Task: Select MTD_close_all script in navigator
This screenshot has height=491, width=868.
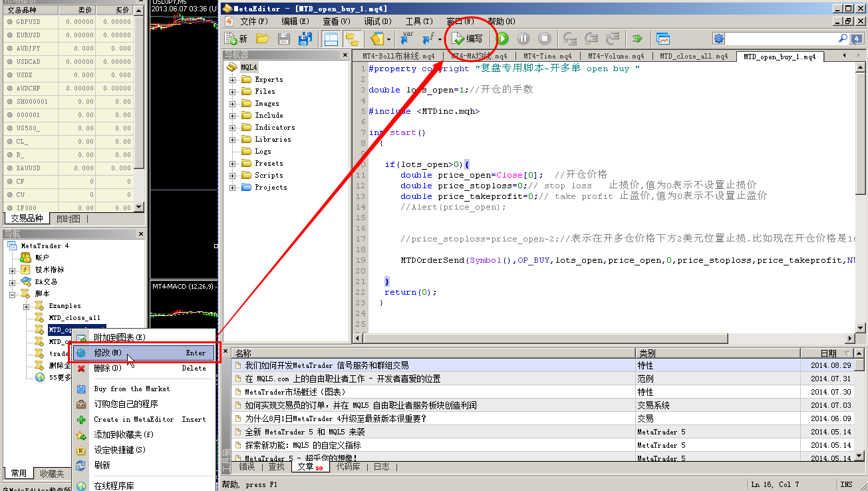Action: pos(74,318)
